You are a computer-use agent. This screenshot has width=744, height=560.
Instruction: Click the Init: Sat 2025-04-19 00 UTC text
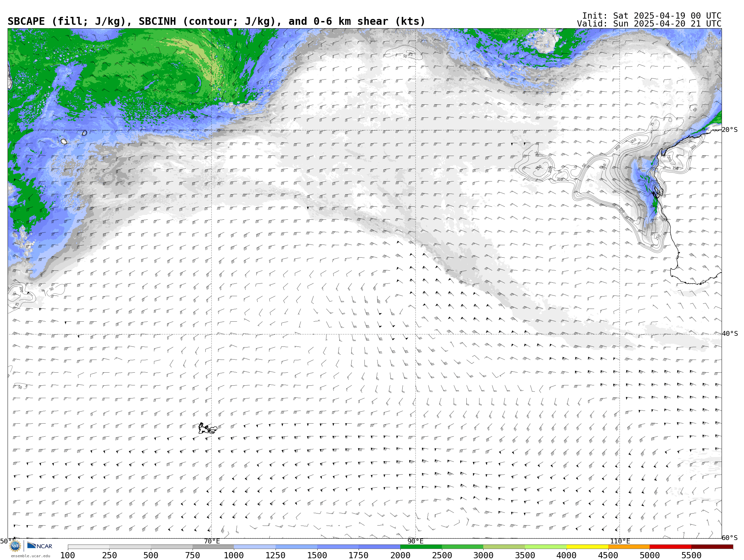pos(651,16)
